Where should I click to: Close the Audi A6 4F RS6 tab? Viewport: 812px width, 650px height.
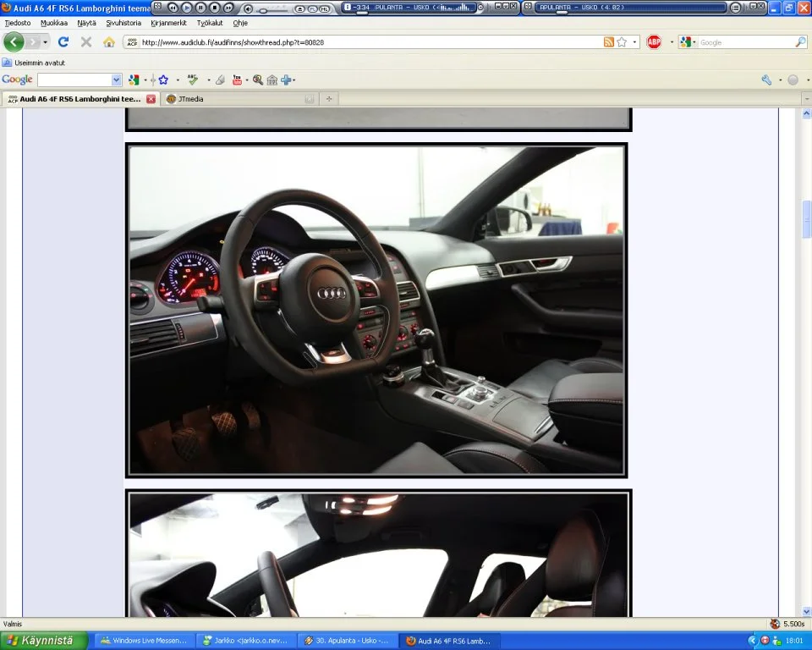151,99
